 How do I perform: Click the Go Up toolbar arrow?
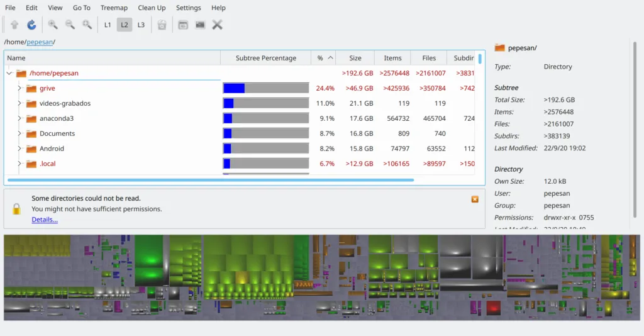pos(14,25)
